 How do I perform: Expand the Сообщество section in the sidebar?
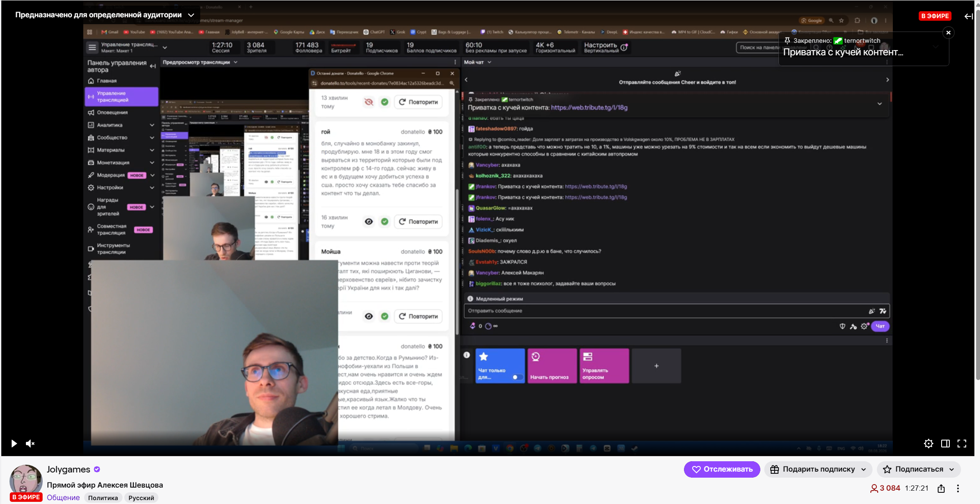[x=152, y=138]
